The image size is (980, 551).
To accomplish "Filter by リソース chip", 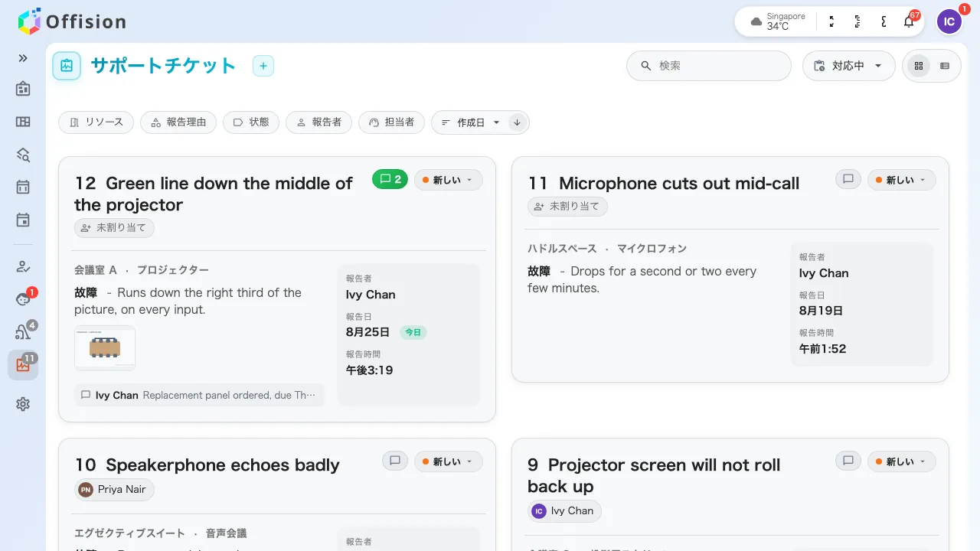I will (x=96, y=122).
